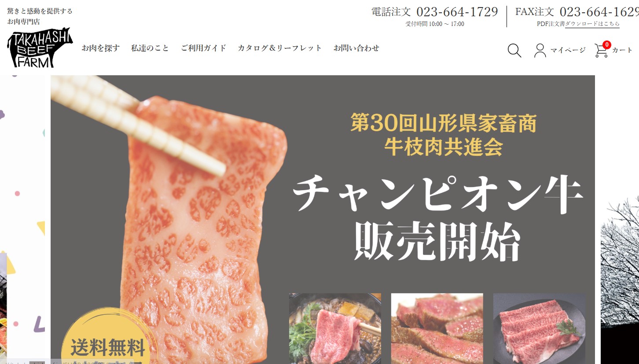The width and height of the screenshot is (639, 364).
Task: Click the phone number 023-664-1729
Action: [457, 12]
